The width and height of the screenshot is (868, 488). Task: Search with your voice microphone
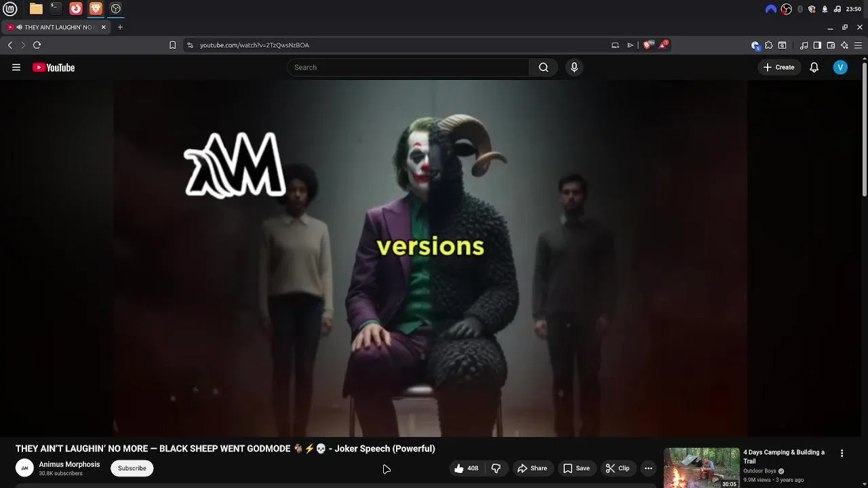574,67
